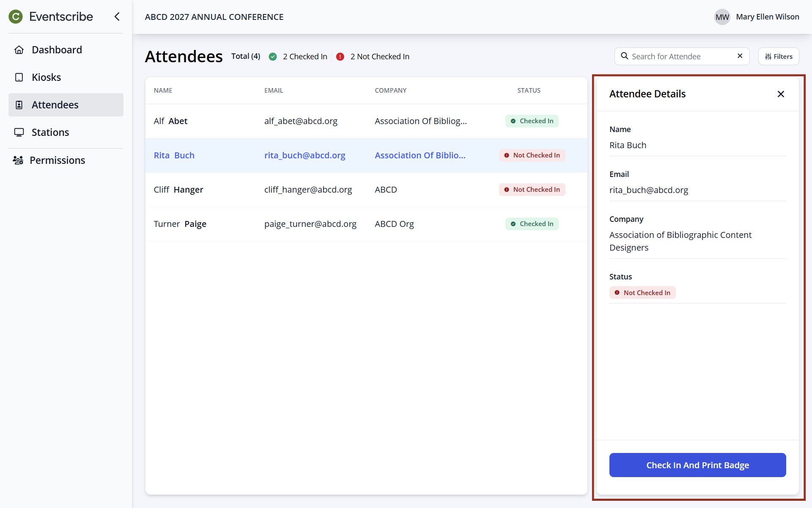Open the Filters options
The width and height of the screenshot is (812, 508).
pyautogui.click(x=778, y=56)
